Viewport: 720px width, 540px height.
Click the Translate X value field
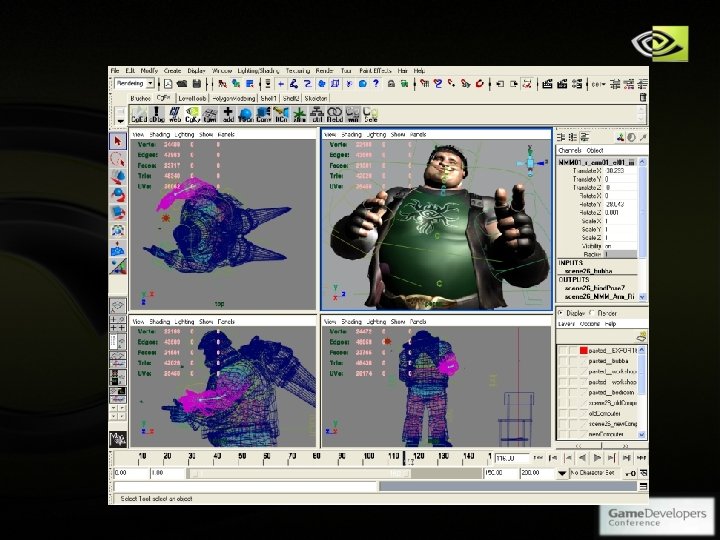click(620, 171)
